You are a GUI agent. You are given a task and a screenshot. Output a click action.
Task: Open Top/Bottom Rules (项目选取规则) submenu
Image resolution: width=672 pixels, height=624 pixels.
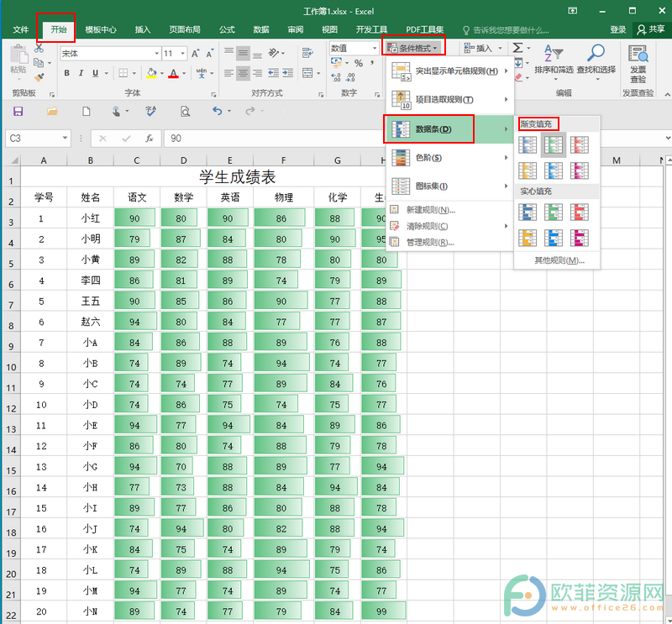(x=449, y=100)
